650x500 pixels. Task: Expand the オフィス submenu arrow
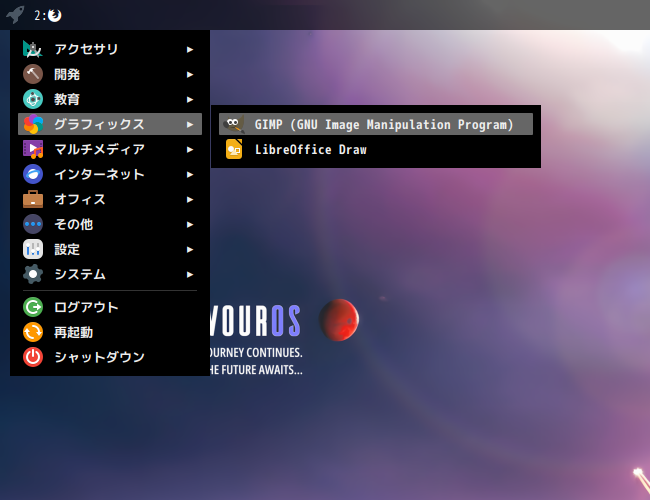[190, 199]
